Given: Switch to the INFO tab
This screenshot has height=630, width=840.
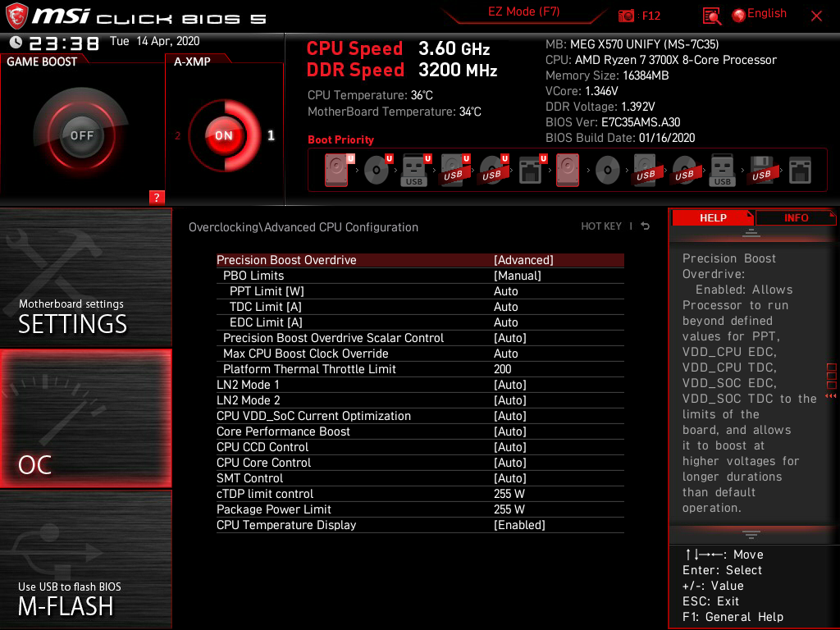Looking at the screenshot, I should (796, 217).
